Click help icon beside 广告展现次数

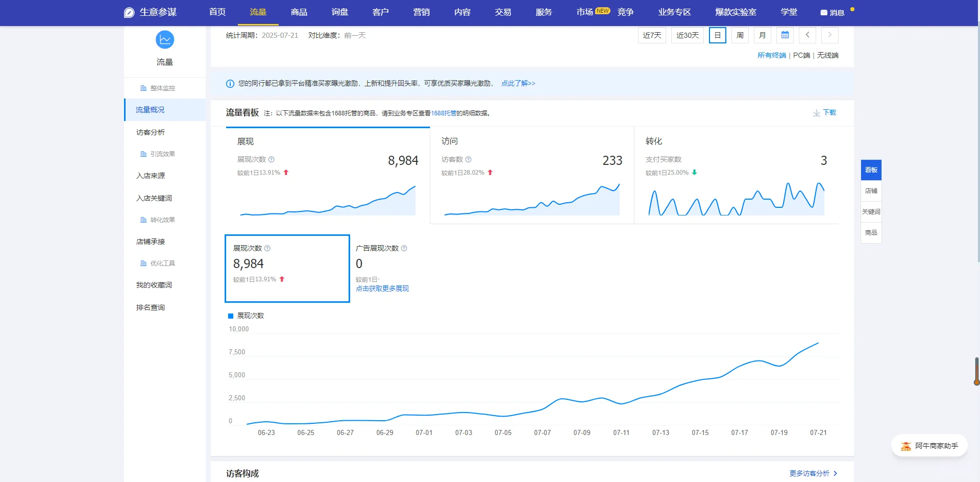404,248
